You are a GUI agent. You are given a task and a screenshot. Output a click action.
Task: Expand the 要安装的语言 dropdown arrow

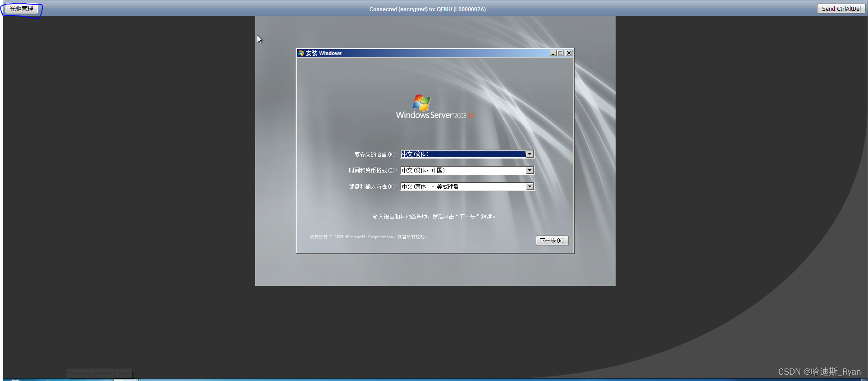(x=530, y=154)
